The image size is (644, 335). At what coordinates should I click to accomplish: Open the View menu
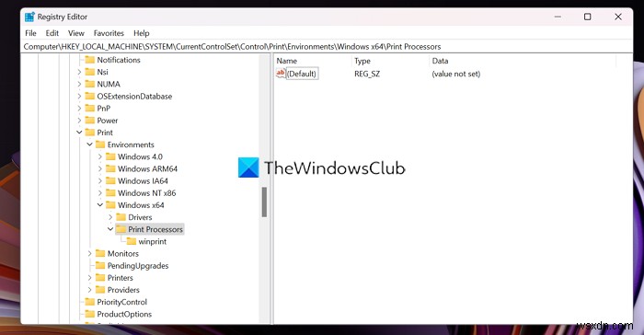pyautogui.click(x=76, y=33)
